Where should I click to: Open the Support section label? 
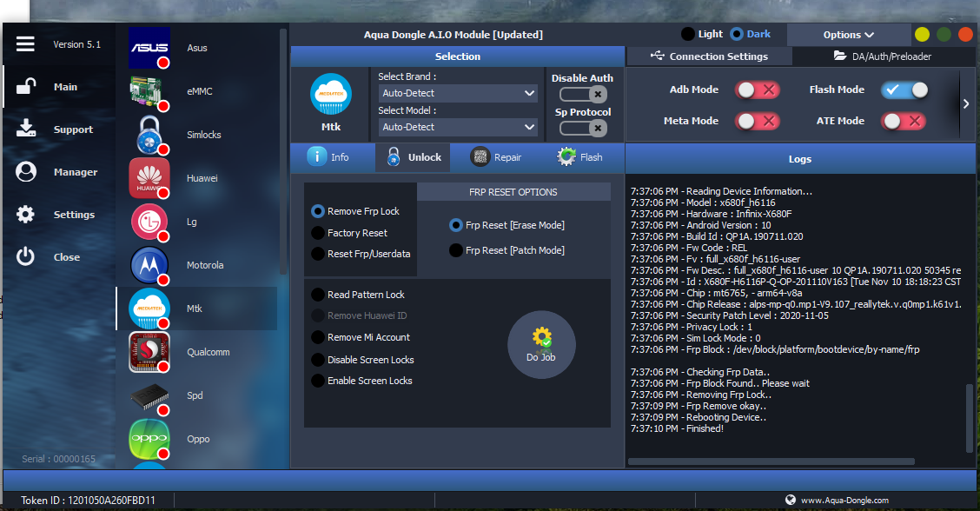point(73,129)
